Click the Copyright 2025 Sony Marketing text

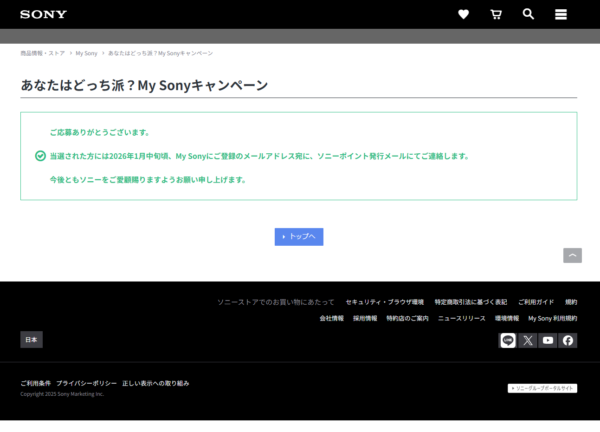pos(62,394)
